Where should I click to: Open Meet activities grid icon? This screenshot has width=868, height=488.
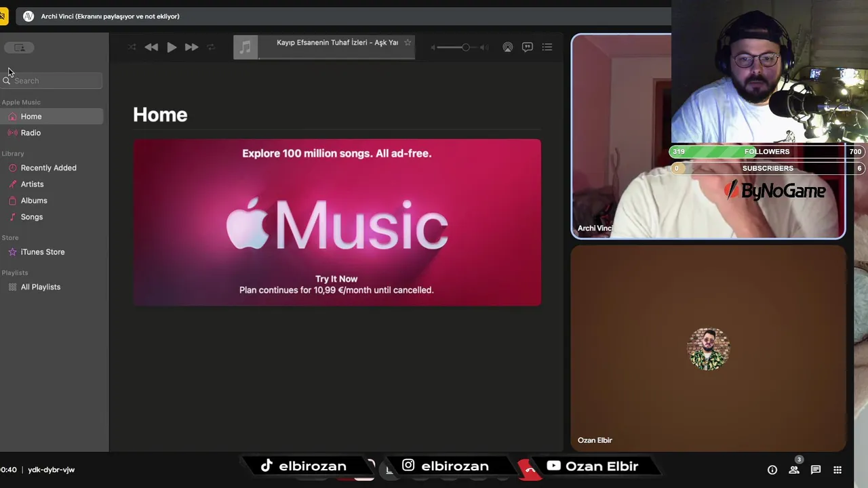[837, 470]
